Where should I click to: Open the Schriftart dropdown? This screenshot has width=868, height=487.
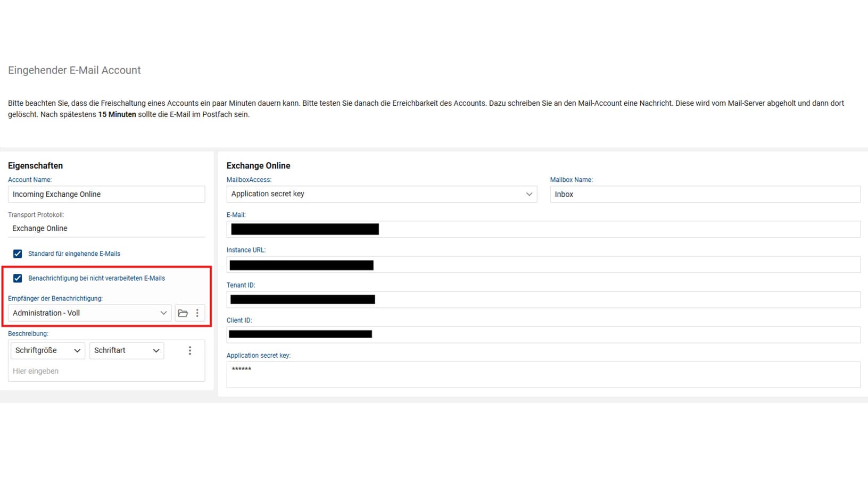click(x=127, y=351)
